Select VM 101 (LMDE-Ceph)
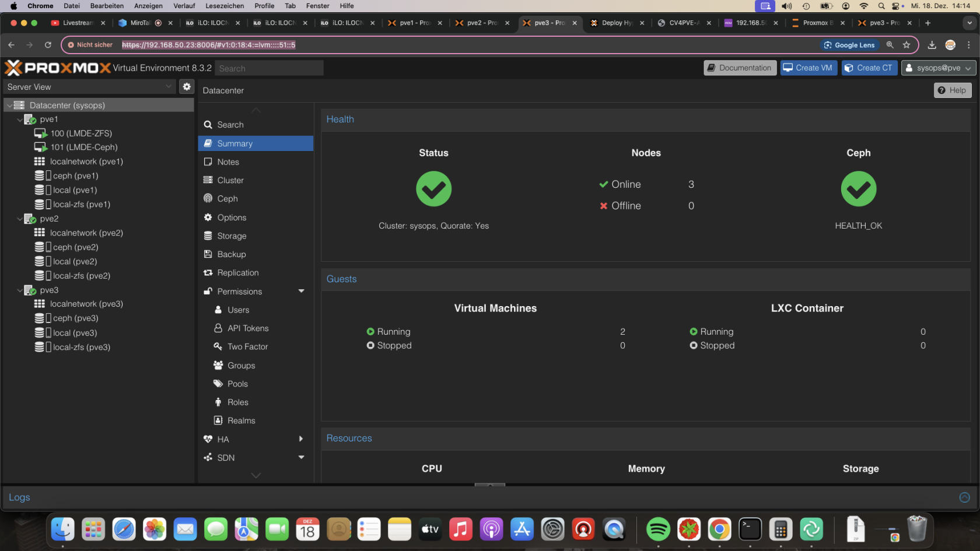The width and height of the screenshot is (980, 551). point(84,148)
